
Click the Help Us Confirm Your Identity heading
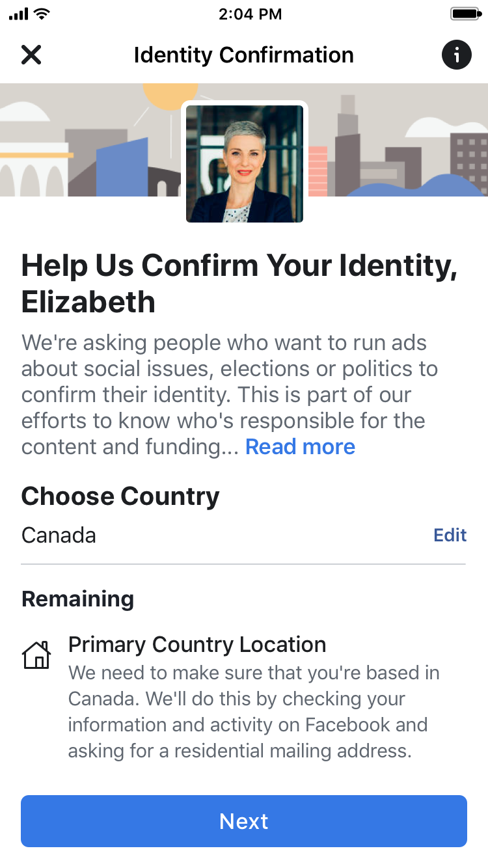241,283
